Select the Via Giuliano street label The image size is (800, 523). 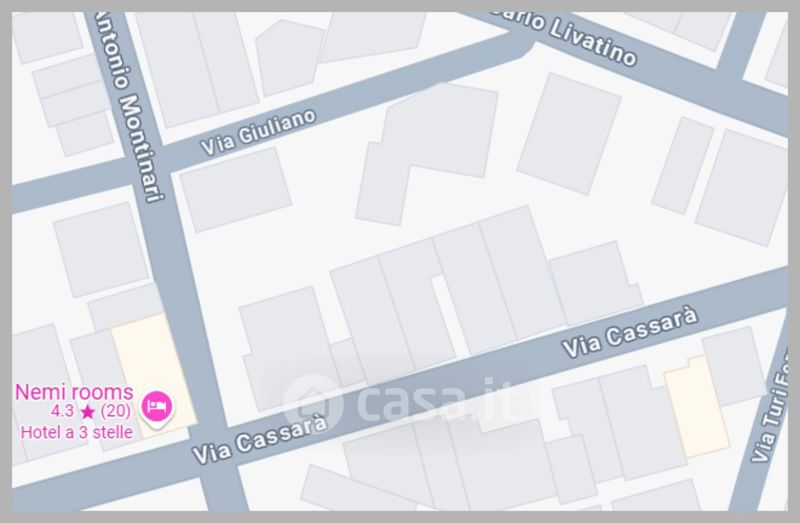[258, 132]
